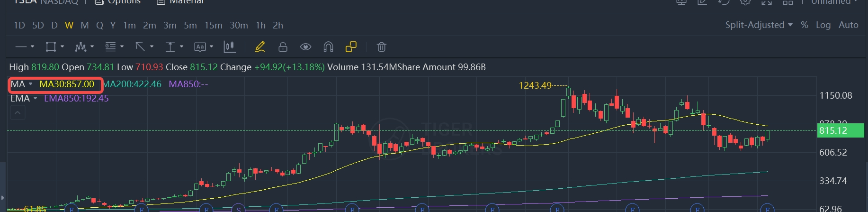This screenshot has height=212, width=868.
Task: Select the W weekly timeframe
Action: (69, 25)
